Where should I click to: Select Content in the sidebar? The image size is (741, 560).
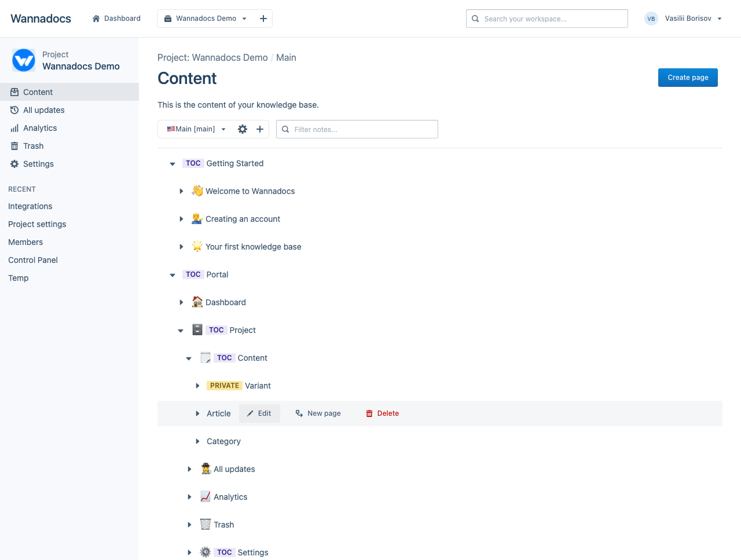pyautogui.click(x=69, y=92)
